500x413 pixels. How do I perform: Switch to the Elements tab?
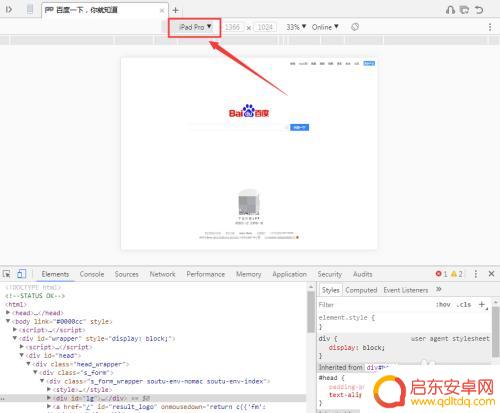pos(55,274)
